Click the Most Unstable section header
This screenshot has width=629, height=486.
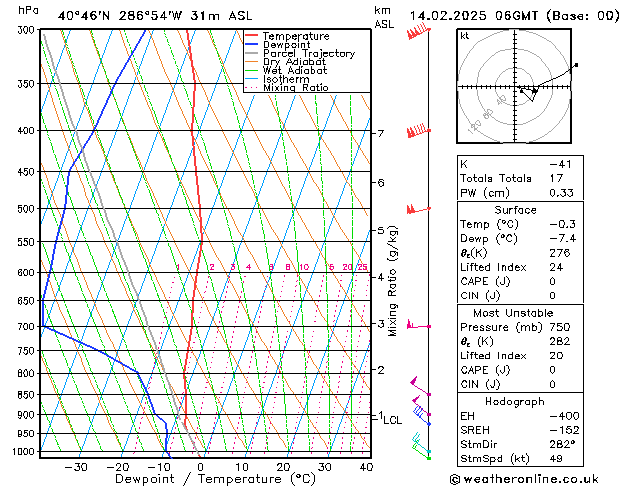tap(516, 312)
